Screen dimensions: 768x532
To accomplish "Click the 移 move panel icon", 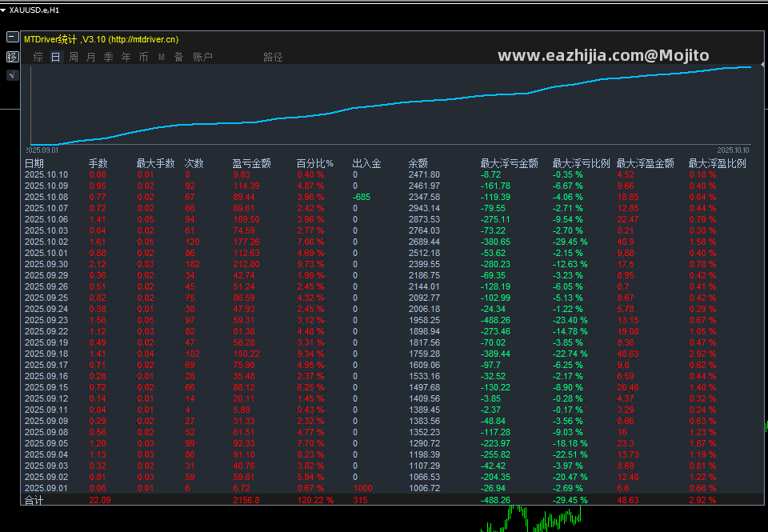I will tap(12, 57).
